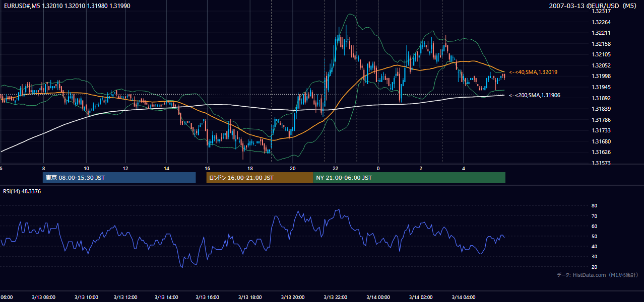Click hour tick 22 under the price chart
Image resolution: width=644 pixels, height=302 pixels.
[336, 168]
